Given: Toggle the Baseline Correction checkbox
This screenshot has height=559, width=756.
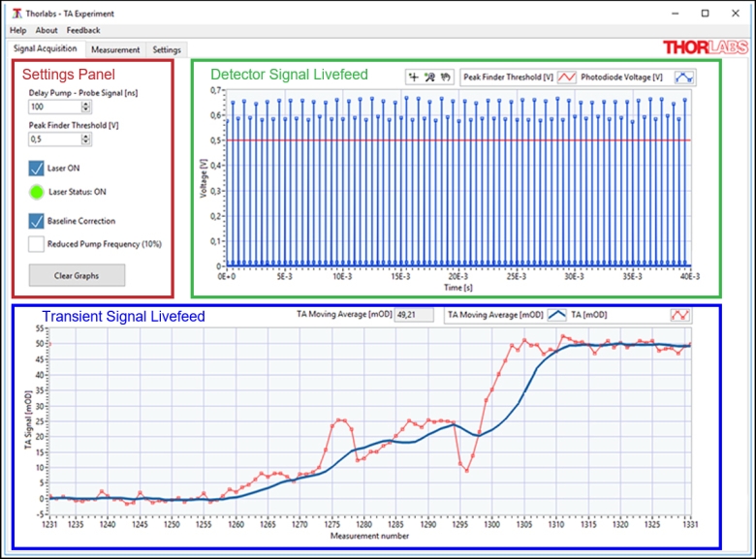Looking at the screenshot, I should (36, 221).
